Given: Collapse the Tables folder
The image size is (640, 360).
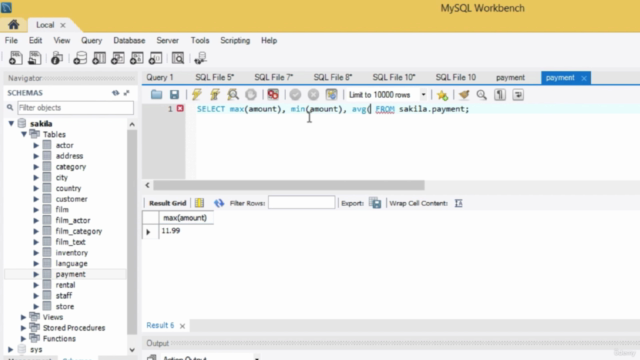Looking at the screenshot, I should click(x=24, y=134).
